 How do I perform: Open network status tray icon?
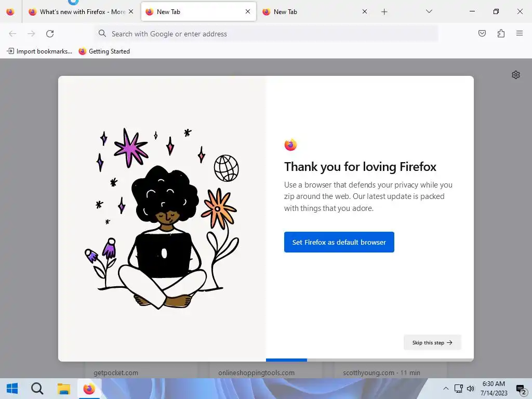pyautogui.click(x=458, y=389)
